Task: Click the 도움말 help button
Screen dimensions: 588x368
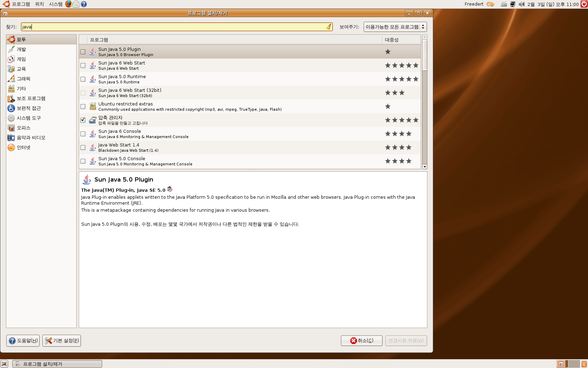Action: 23,341
